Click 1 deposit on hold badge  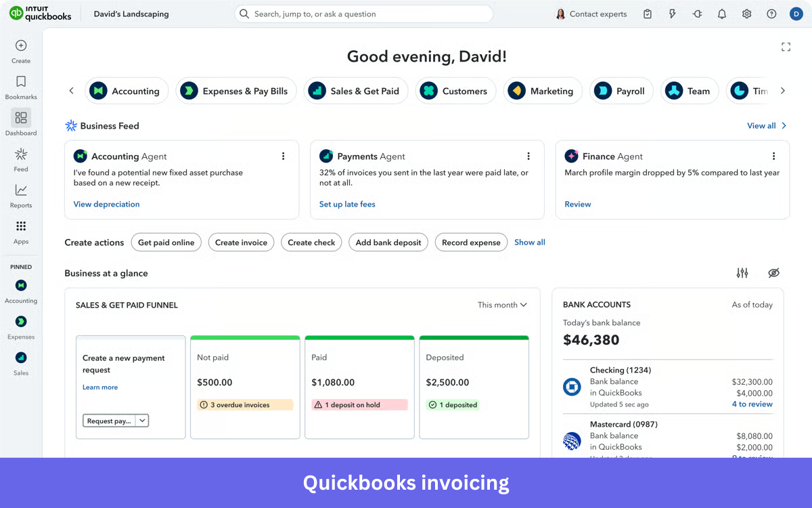359,405
